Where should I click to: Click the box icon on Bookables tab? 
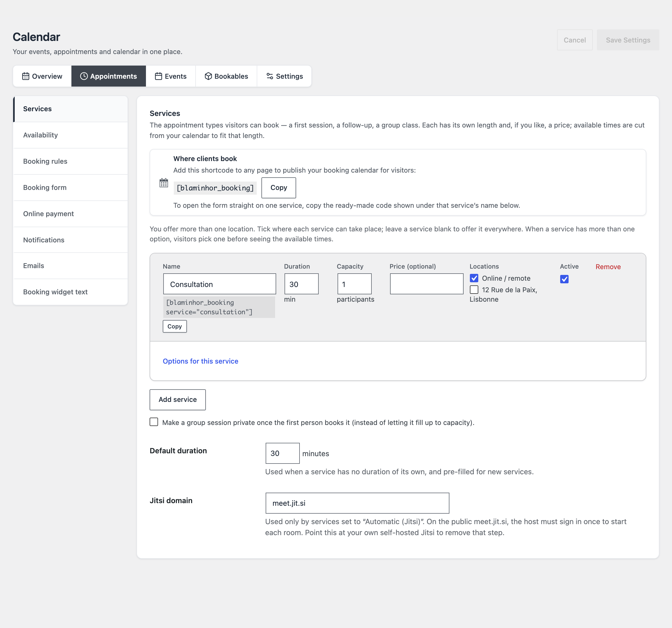[x=208, y=76]
